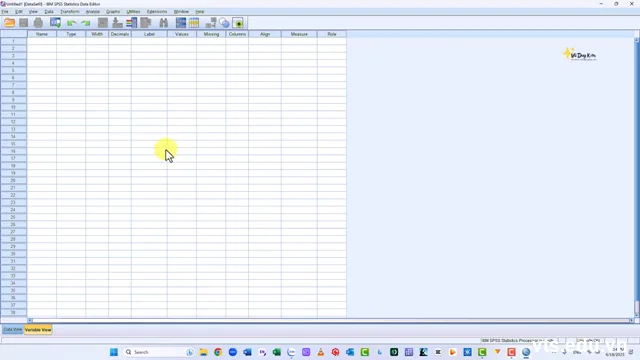Click the Select cases toolbar icon
The image size is (640, 360).
click(x=238, y=23)
